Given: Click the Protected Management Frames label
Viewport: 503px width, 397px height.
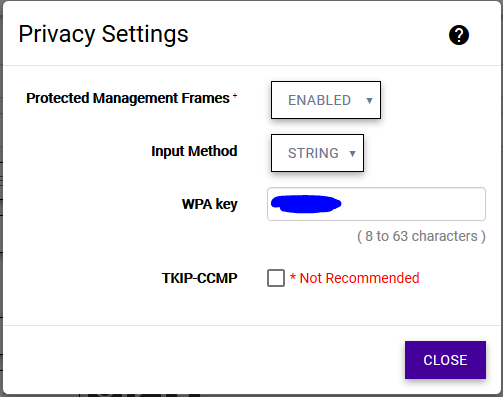Looking at the screenshot, I should pos(128,98).
